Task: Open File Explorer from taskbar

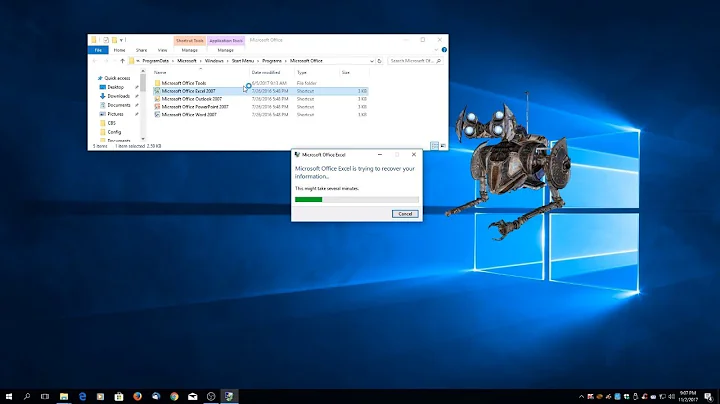Action: click(x=64, y=396)
